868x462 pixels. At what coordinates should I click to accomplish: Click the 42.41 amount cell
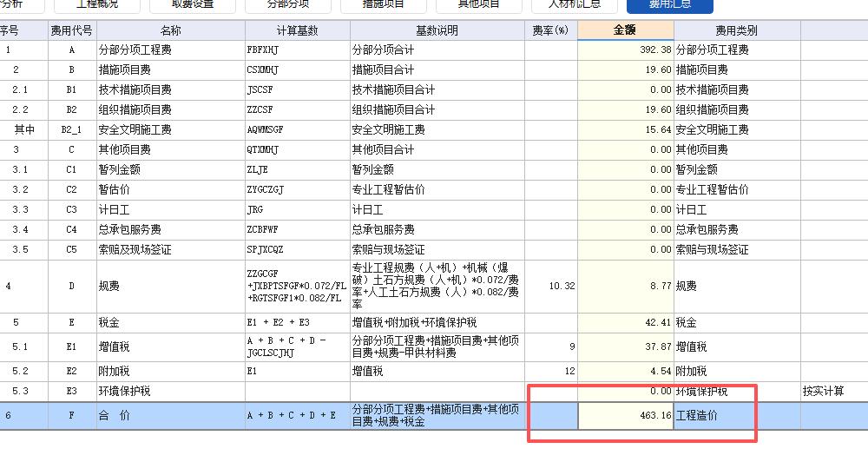[x=626, y=322]
